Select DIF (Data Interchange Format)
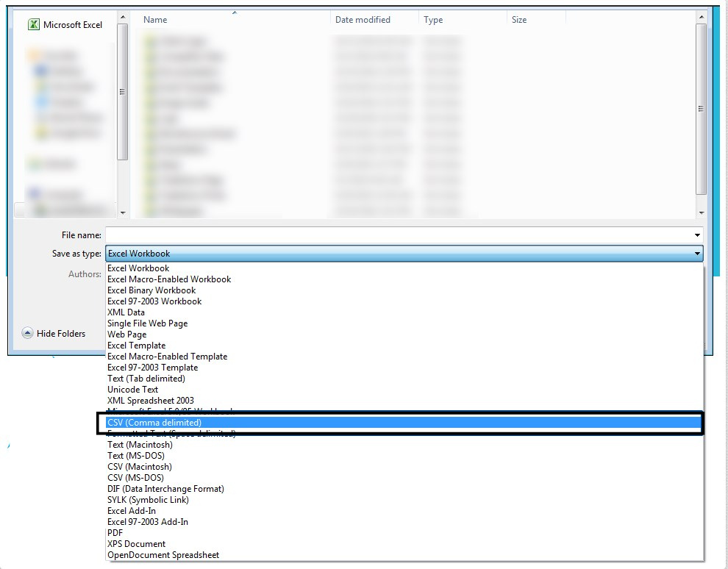 pos(404,489)
